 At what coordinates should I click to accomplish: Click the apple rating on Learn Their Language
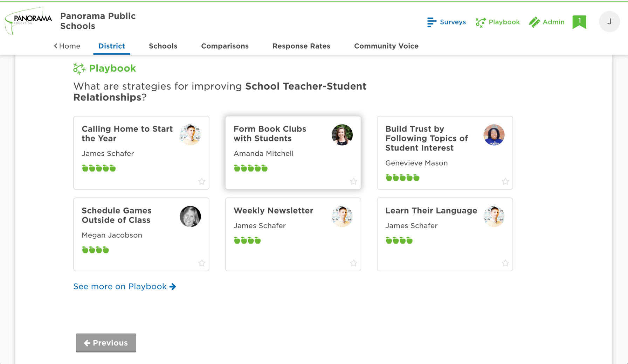[399, 240]
